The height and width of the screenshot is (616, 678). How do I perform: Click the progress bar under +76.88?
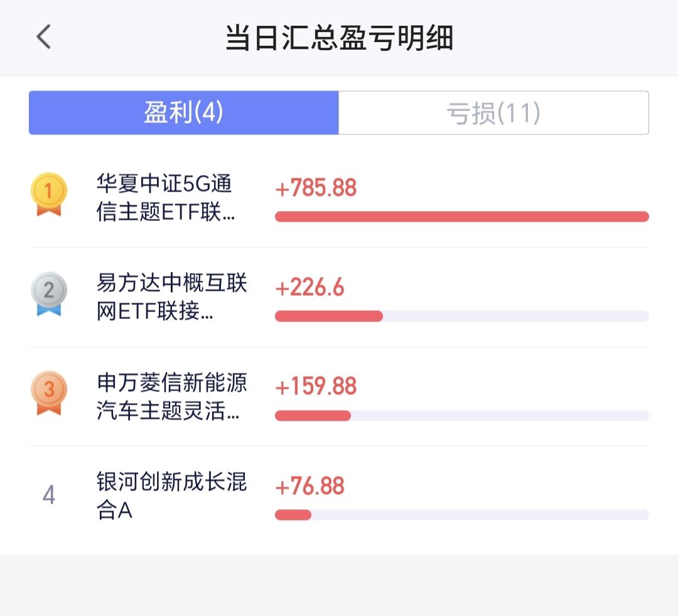pos(461,515)
